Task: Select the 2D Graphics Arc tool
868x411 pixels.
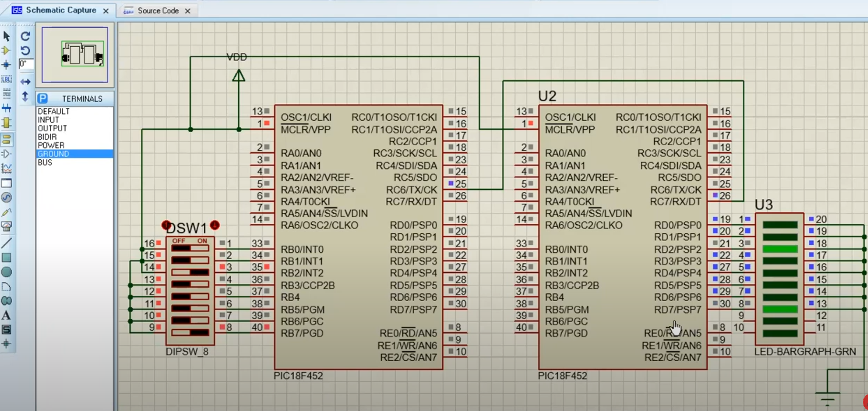Action: tap(7, 286)
